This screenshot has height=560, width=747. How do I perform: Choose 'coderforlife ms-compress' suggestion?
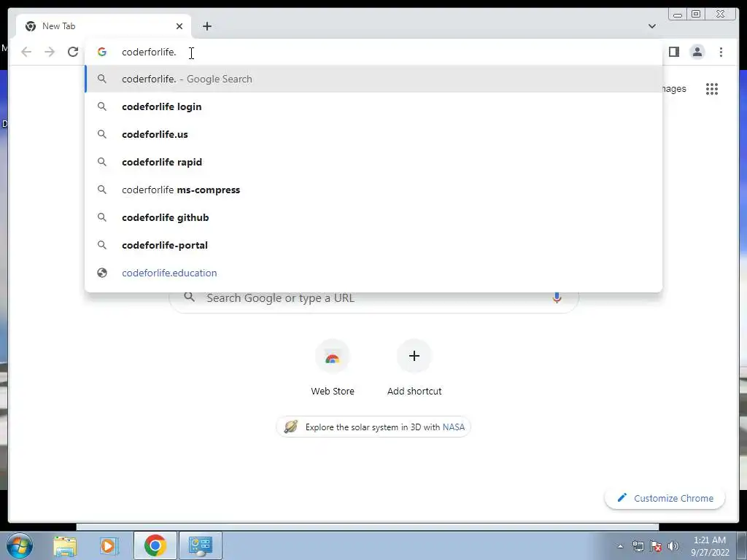373,190
